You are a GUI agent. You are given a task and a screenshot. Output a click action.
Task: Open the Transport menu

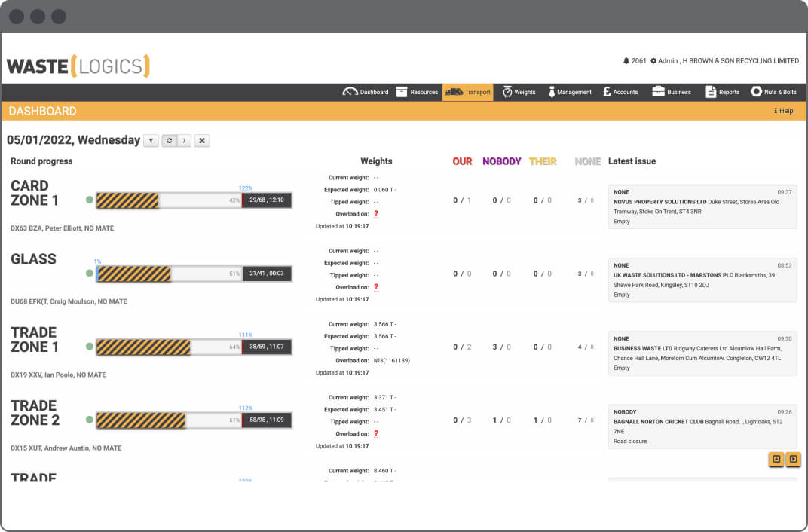[467, 92]
